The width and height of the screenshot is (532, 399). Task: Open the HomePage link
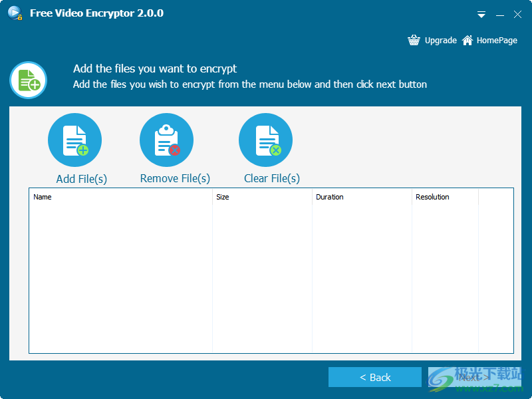tap(495, 40)
